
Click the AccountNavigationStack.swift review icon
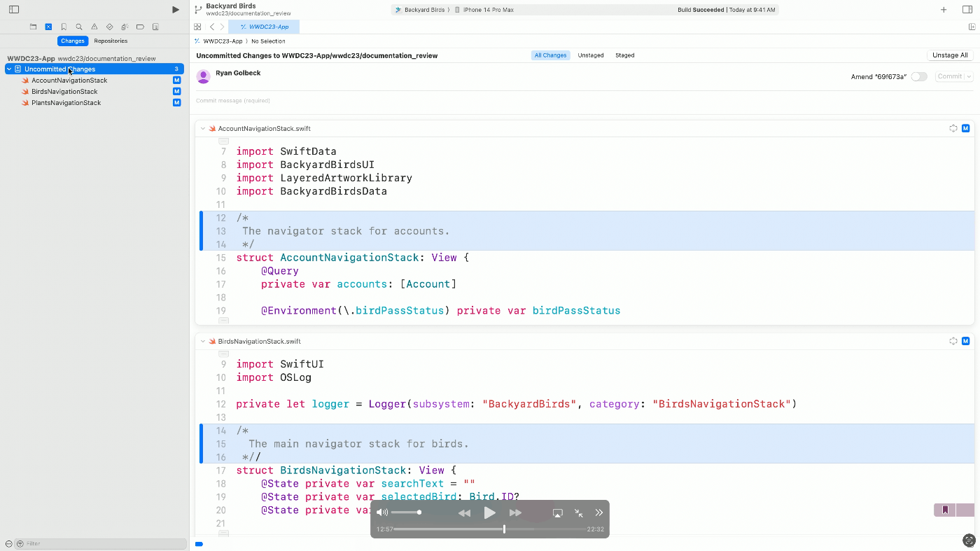tap(953, 128)
